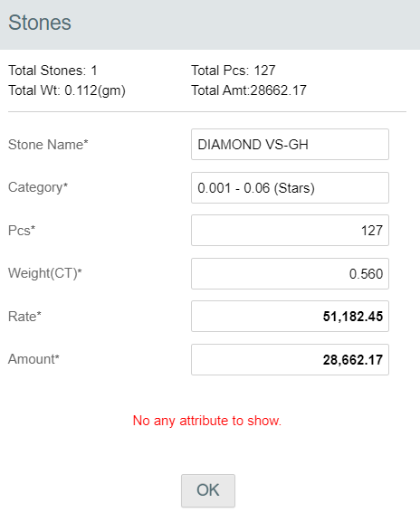Click the Weight(CT) field showing 0.560
Screen dimensions: 420x522
click(x=290, y=273)
